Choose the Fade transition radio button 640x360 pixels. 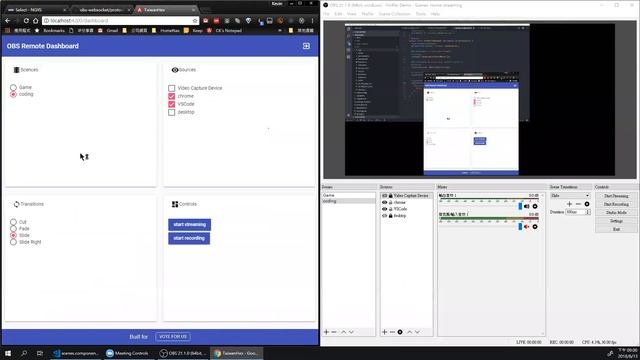(13, 229)
